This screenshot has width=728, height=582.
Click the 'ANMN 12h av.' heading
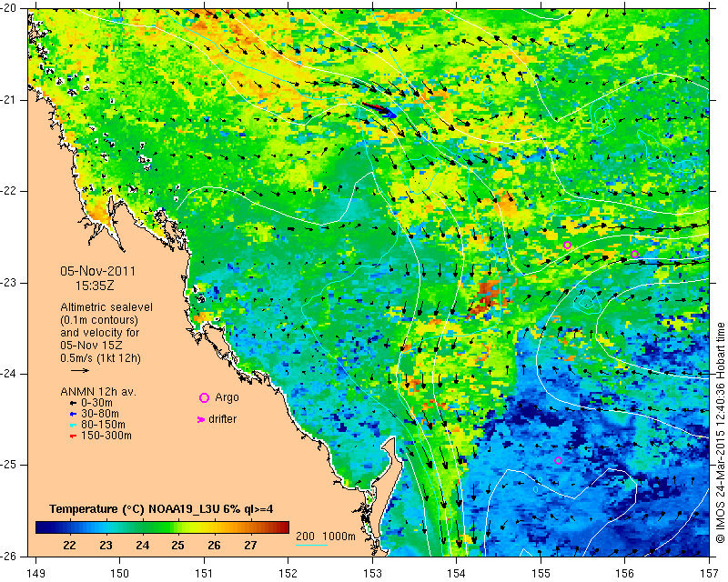[98, 392]
